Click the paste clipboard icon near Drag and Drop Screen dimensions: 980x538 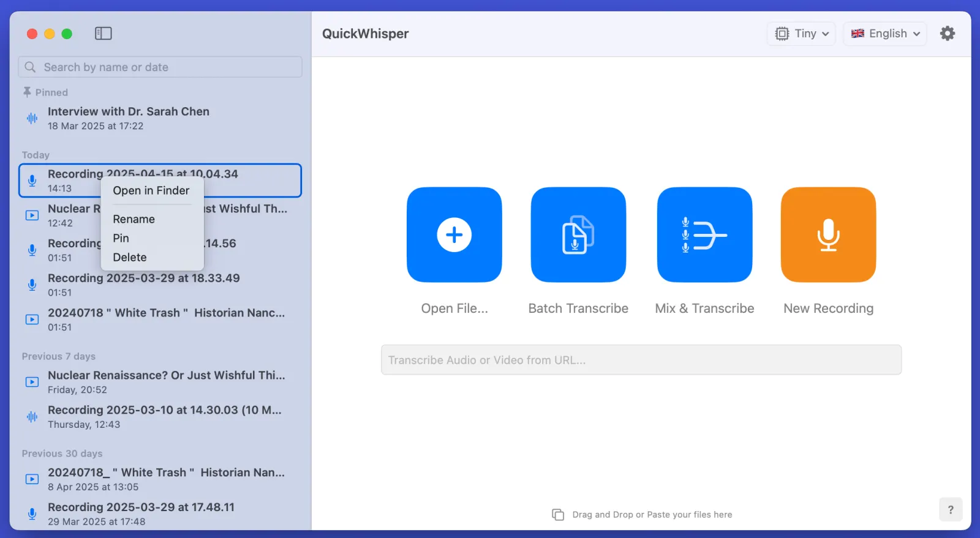(x=558, y=515)
